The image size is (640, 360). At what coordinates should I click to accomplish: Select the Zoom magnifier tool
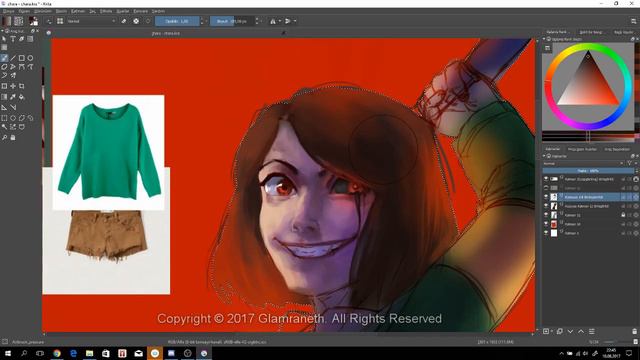[x=4, y=138]
